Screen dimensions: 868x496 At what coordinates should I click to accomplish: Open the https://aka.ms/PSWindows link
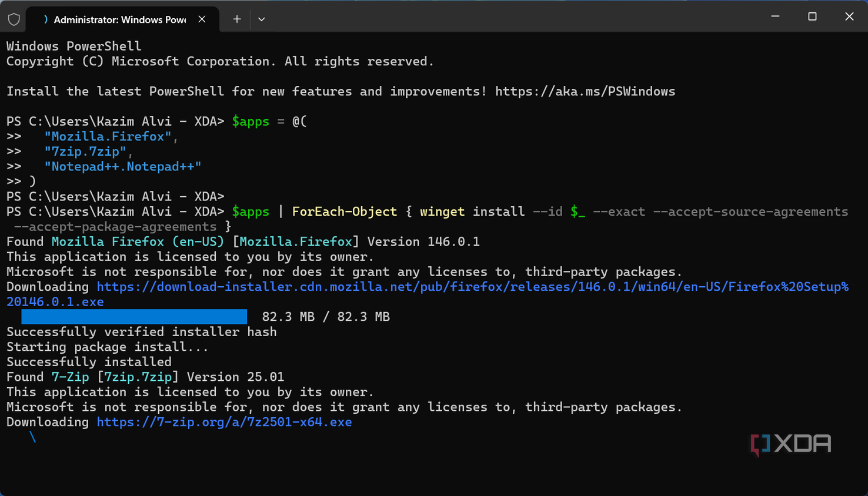point(585,92)
